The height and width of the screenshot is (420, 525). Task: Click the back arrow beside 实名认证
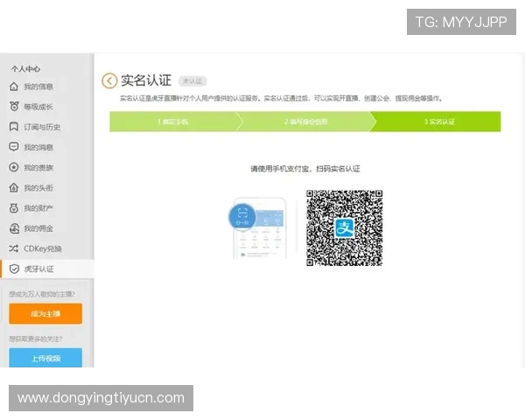tap(109, 80)
